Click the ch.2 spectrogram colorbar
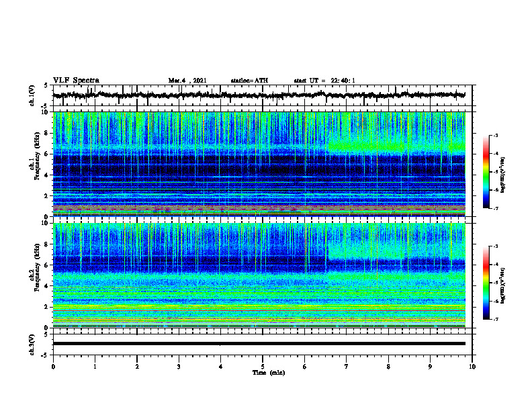Viewport: 532px width, 411px height. click(x=486, y=283)
